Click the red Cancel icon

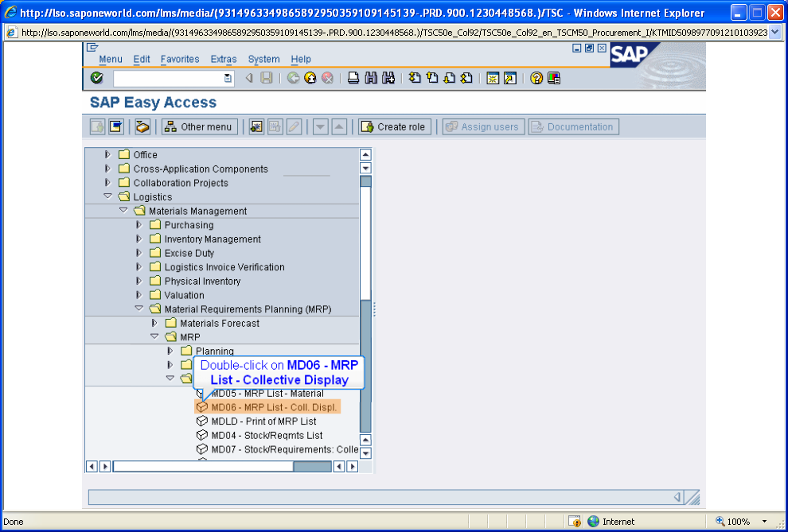click(328, 78)
